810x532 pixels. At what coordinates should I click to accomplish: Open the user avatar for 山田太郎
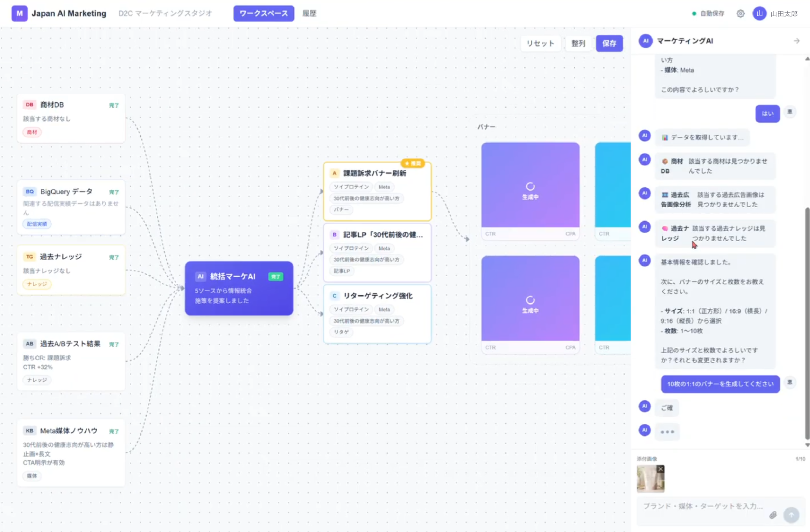tap(759, 14)
